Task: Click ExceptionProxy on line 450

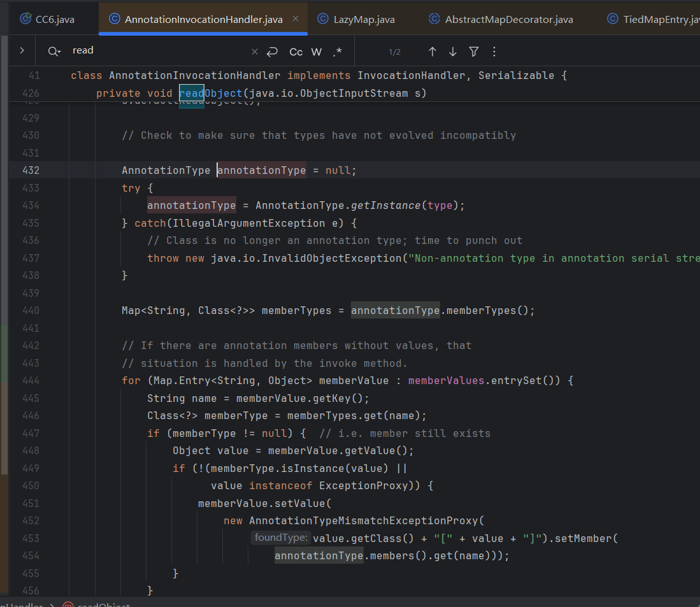Action: click(x=364, y=485)
